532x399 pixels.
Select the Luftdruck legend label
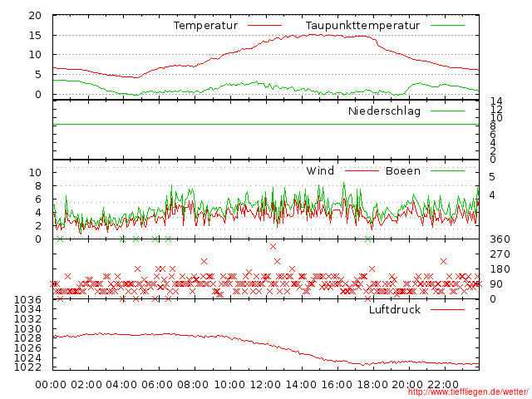click(395, 309)
